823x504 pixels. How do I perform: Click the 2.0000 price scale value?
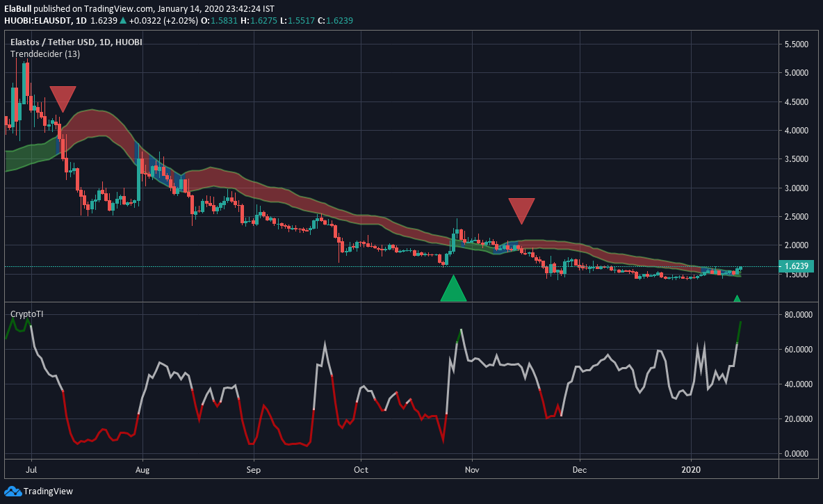tap(796, 245)
